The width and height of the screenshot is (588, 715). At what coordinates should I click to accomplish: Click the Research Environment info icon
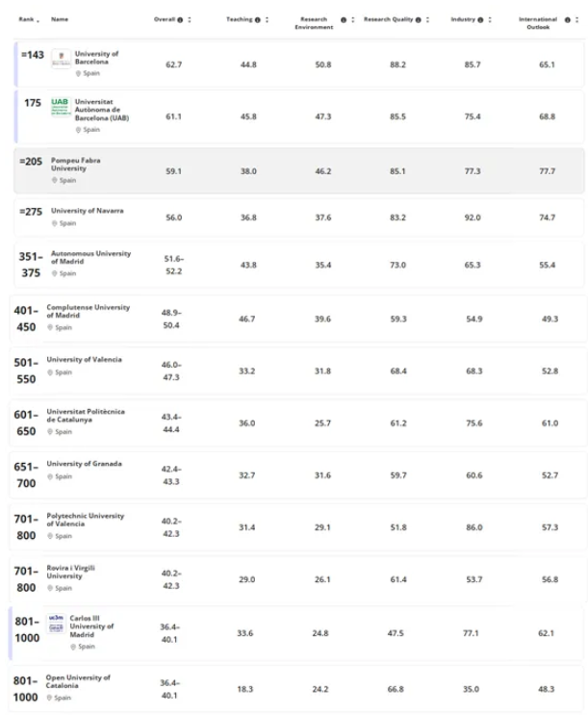coord(344,19)
